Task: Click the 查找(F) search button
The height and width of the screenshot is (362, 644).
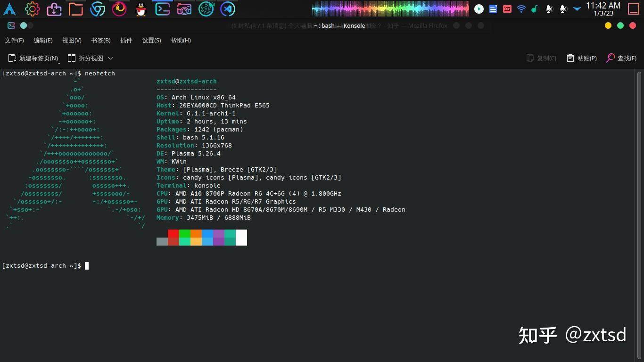Action: pyautogui.click(x=621, y=58)
